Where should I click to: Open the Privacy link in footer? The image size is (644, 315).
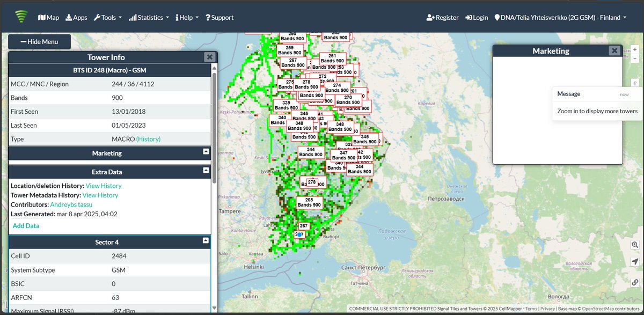point(547,309)
